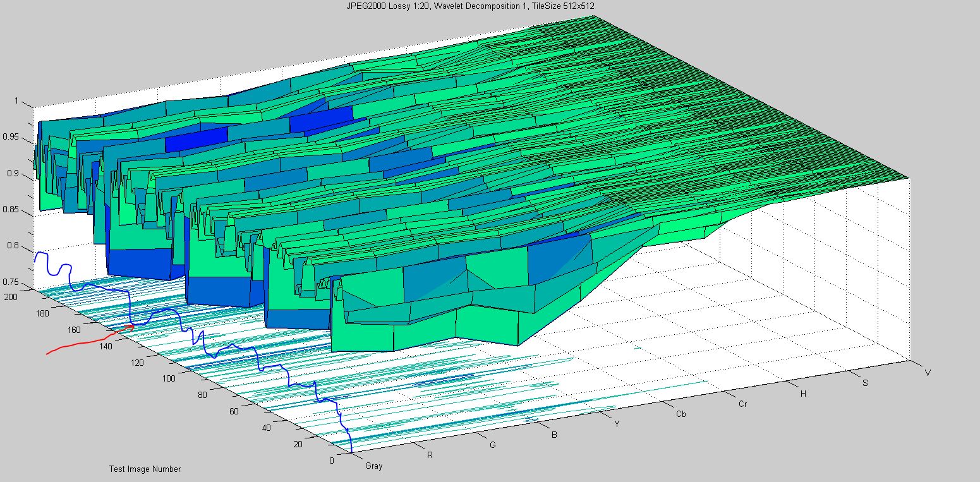Select the 'S' channel tick label
This screenshot has height=482, width=980.
(x=865, y=383)
